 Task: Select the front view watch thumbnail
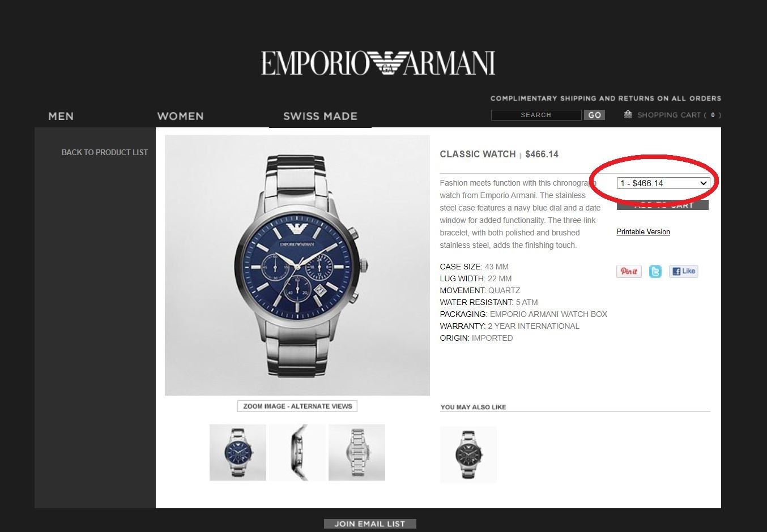point(238,452)
